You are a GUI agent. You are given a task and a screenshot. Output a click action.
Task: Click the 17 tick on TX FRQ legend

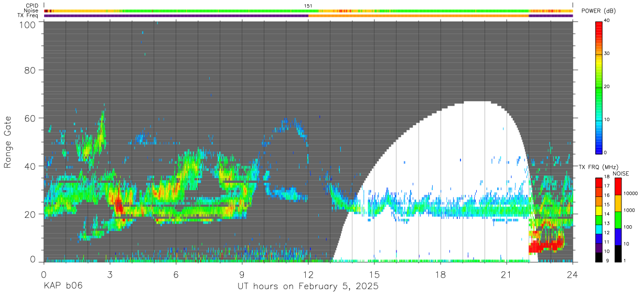coord(606,186)
